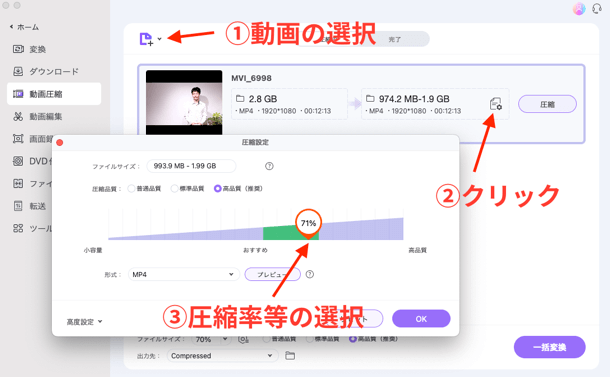Screen dimensions: 610x377
Task: Click the 71% compression slider handle
Action: point(308,223)
